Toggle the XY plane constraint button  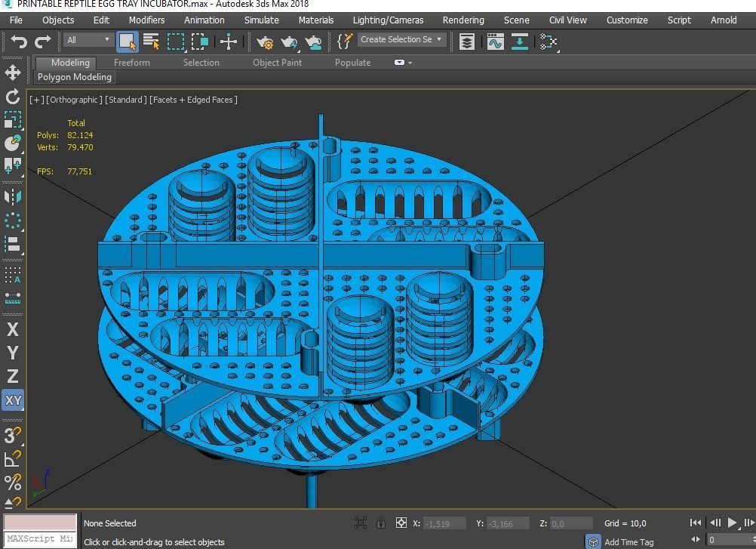pos(13,400)
